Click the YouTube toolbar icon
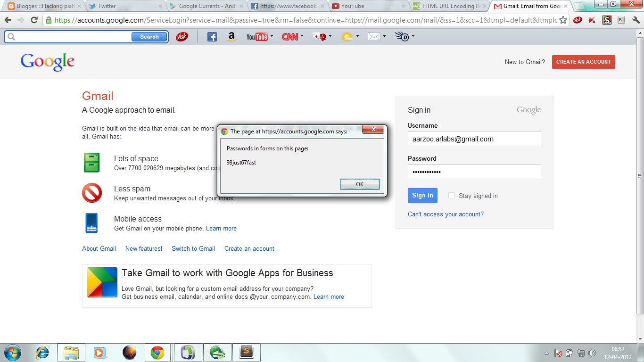 click(x=257, y=37)
